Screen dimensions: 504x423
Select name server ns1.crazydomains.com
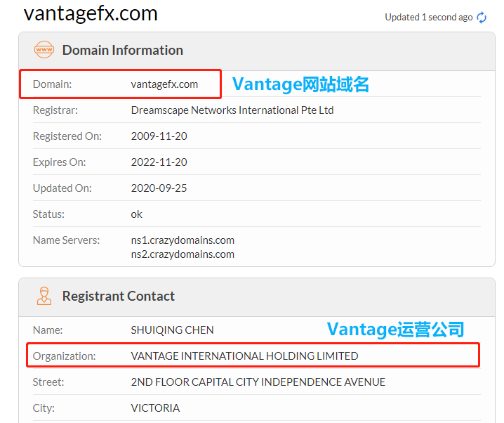pos(183,240)
